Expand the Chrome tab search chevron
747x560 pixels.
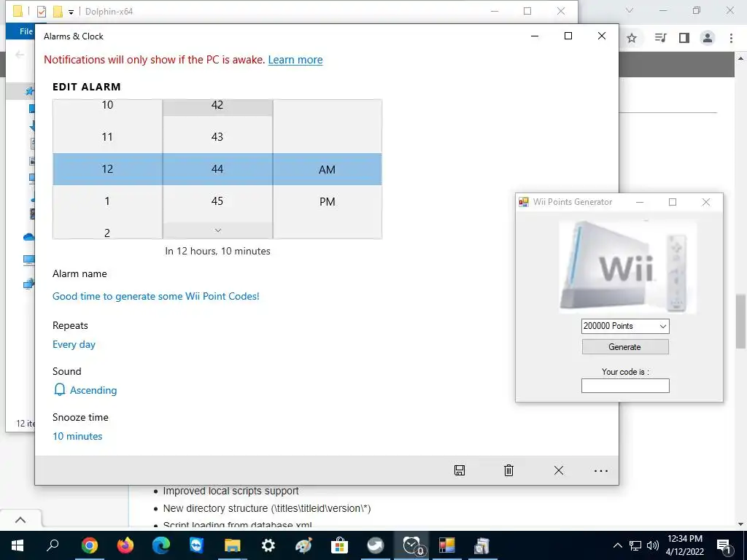click(630, 10)
